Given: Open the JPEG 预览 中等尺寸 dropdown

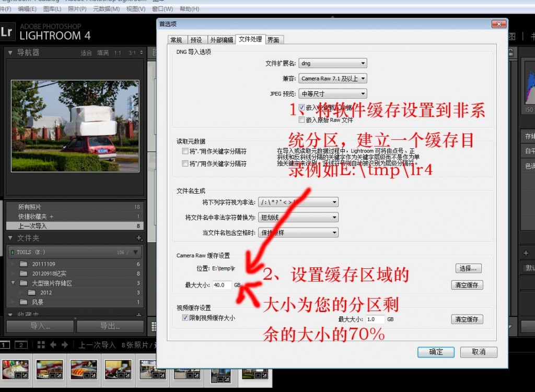Looking at the screenshot, I should pyautogui.click(x=333, y=93).
